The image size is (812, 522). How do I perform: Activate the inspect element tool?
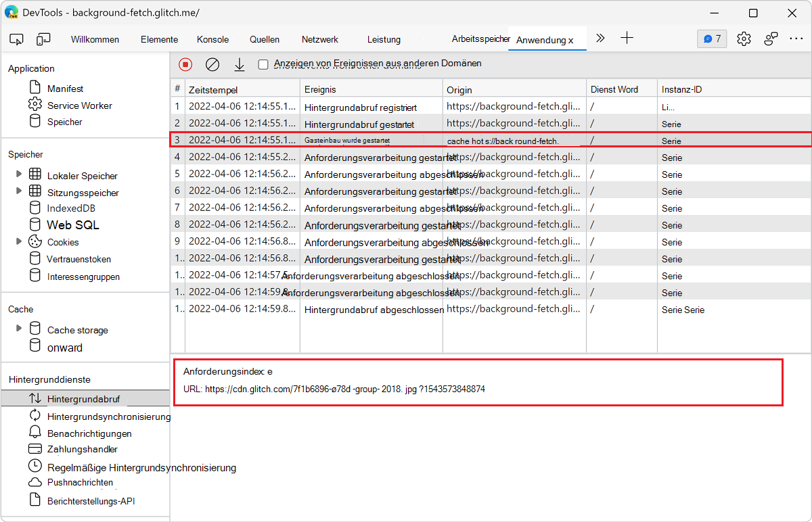pos(16,39)
